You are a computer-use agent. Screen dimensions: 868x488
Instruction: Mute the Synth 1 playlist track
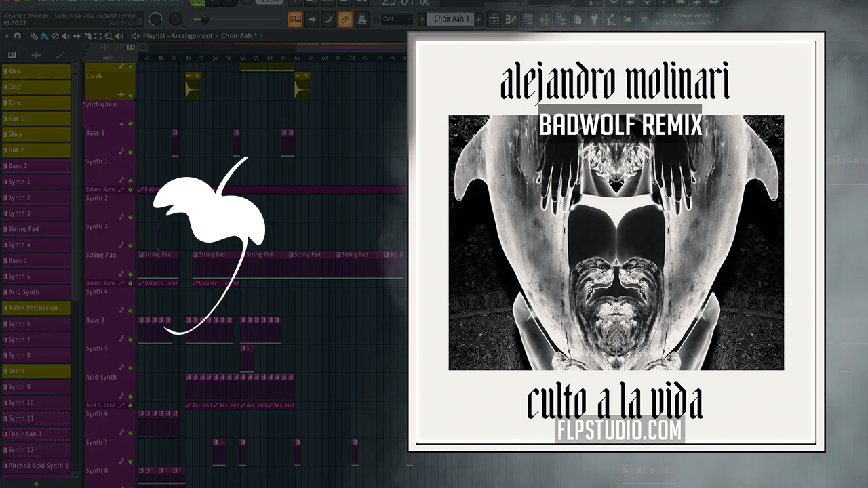pos(130,180)
